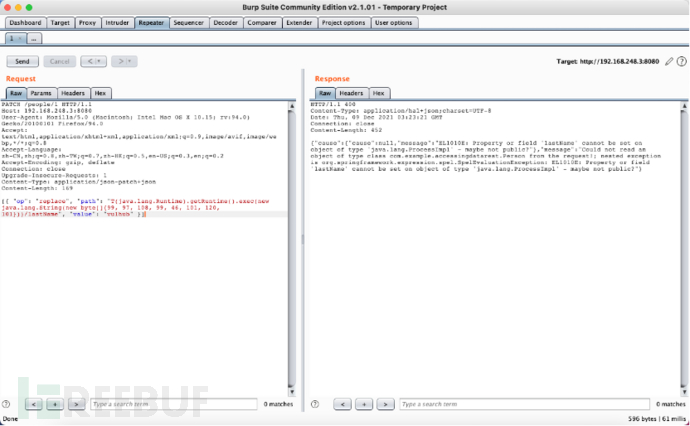
Task: Open back history dropdown arrow
Action: [99, 61]
